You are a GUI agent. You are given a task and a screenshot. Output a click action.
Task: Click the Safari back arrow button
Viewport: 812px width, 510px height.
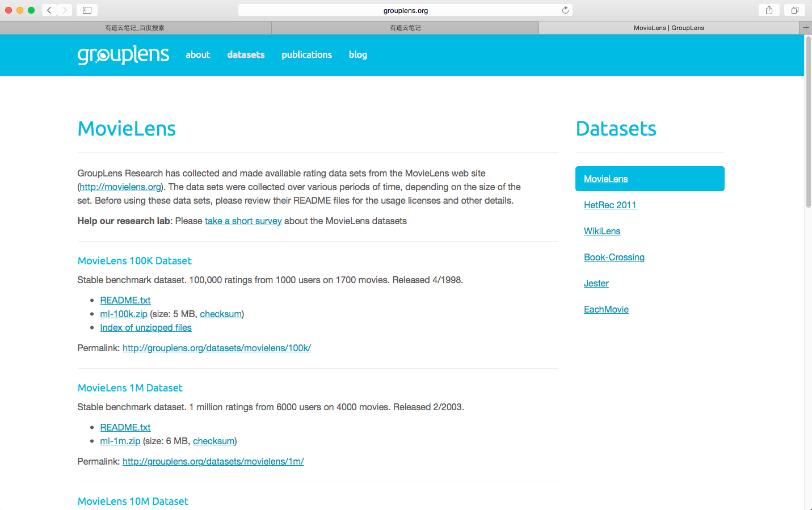click(x=49, y=10)
